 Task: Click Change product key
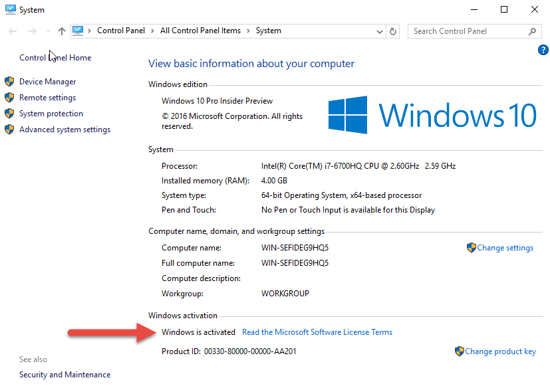pos(501,351)
